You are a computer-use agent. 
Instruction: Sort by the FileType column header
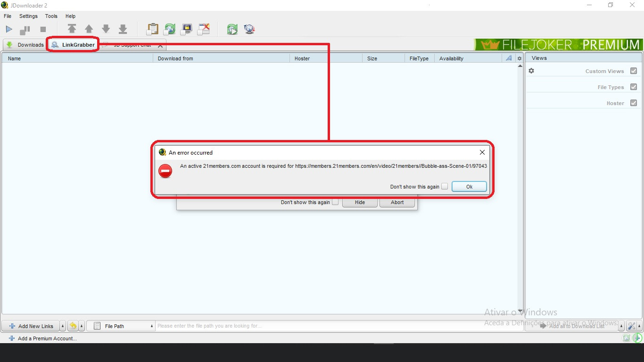click(420, 58)
